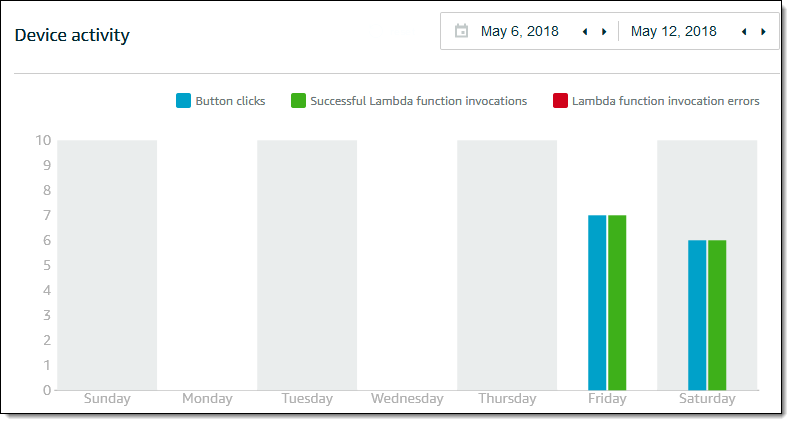Click the Sunday axis label

coord(107,399)
